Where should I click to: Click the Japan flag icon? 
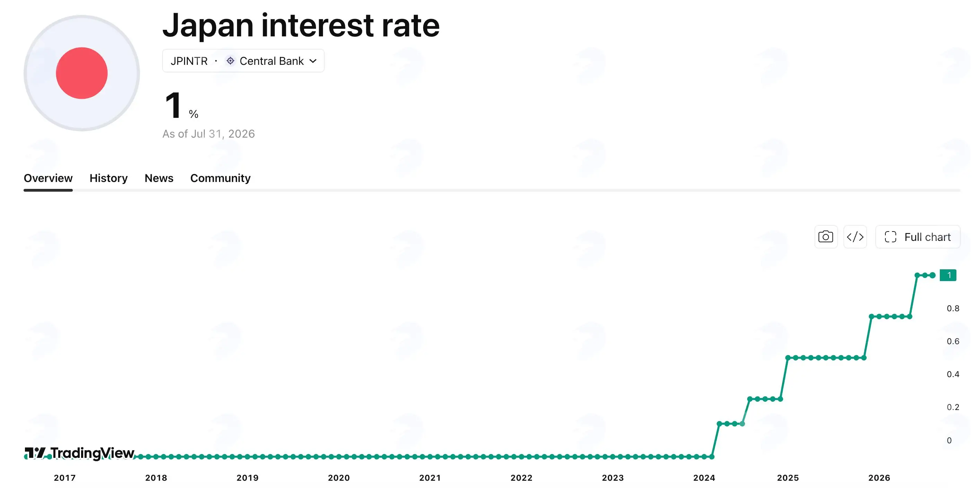[81, 73]
